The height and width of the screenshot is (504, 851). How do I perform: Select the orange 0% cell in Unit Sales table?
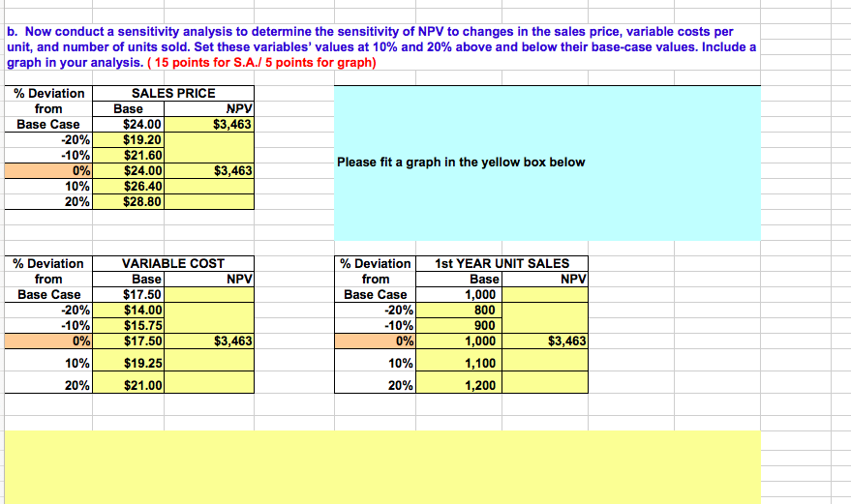tap(375, 341)
